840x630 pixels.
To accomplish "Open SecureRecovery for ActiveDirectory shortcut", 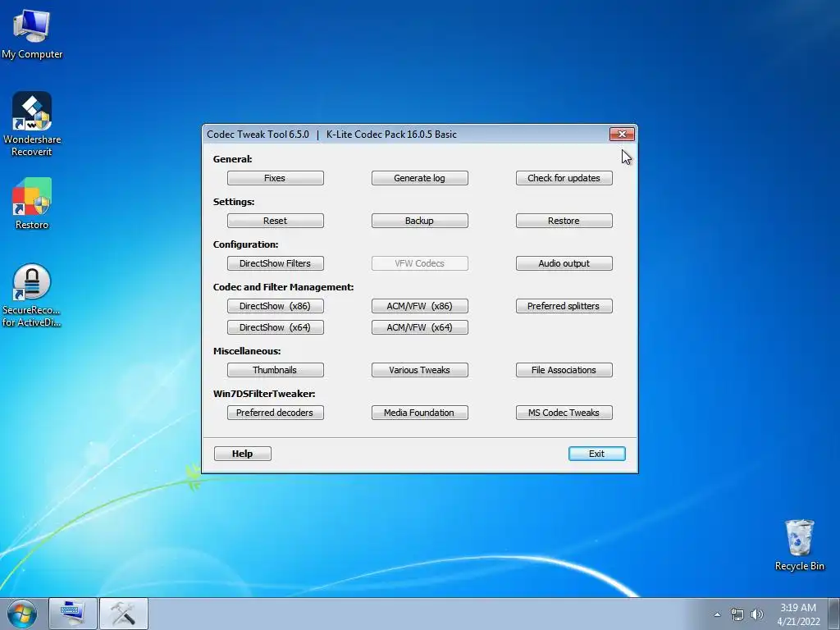I will 32,295.
